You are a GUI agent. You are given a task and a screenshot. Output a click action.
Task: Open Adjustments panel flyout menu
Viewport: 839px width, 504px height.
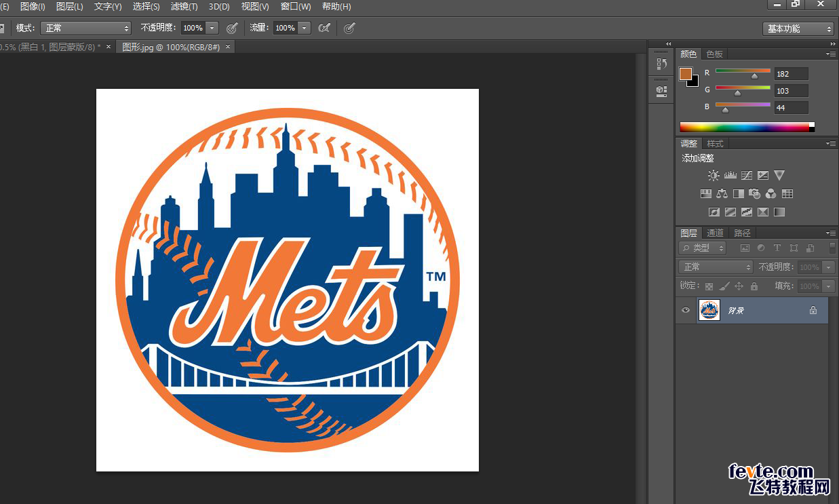[831, 143]
